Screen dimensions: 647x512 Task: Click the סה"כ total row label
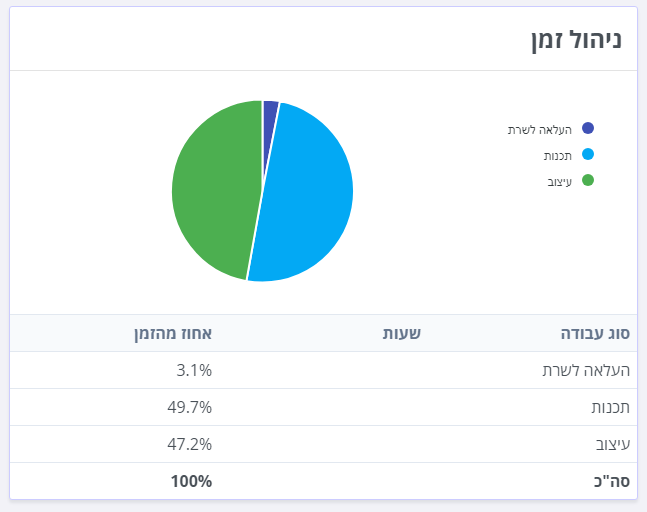tap(612, 481)
